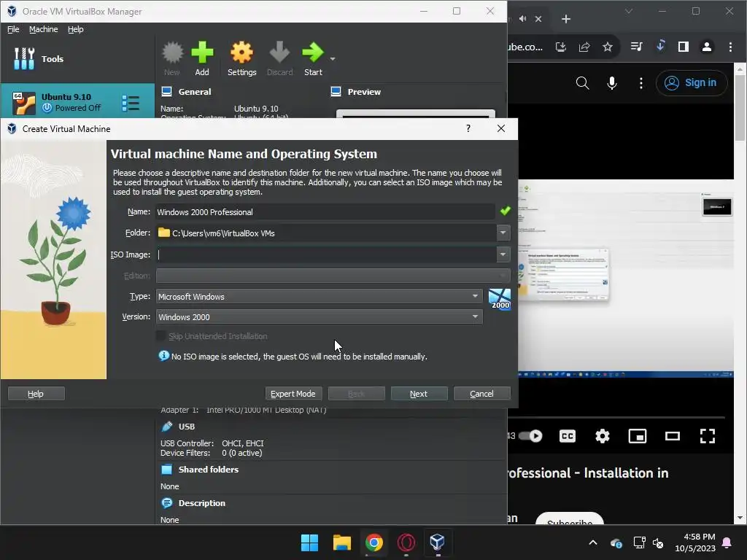Open the Type dropdown showing Microsoft Windows
The width and height of the screenshot is (747, 560).
pos(319,296)
